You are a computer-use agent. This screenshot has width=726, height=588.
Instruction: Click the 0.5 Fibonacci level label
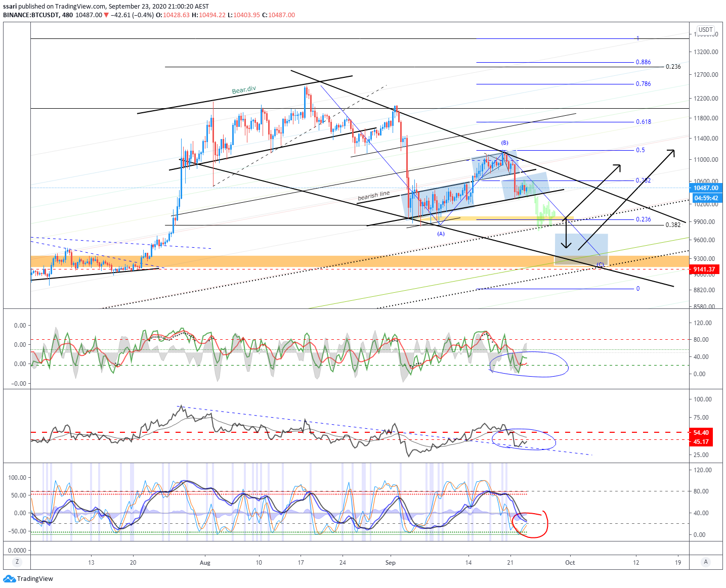(640, 150)
